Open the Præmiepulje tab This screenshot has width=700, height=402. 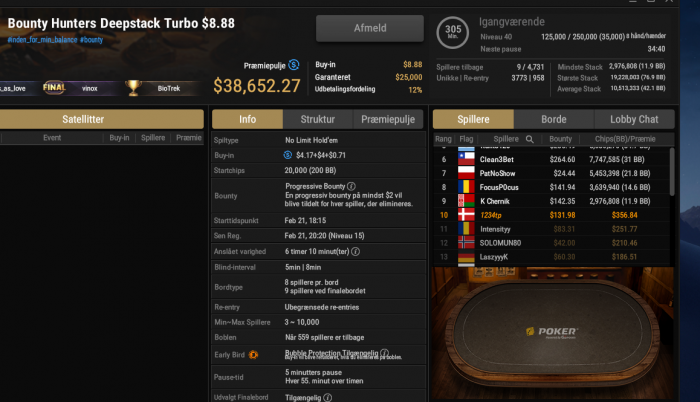pos(388,119)
